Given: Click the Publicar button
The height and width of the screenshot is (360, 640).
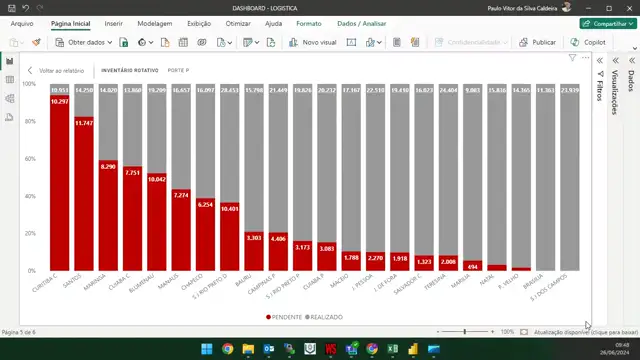Looking at the screenshot, I should (537, 42).
